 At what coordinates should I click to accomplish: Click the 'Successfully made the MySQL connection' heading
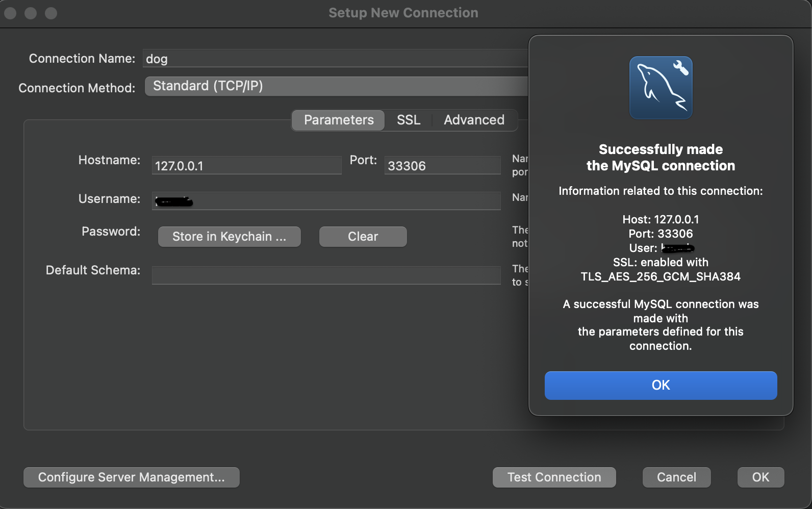(661, 158)
